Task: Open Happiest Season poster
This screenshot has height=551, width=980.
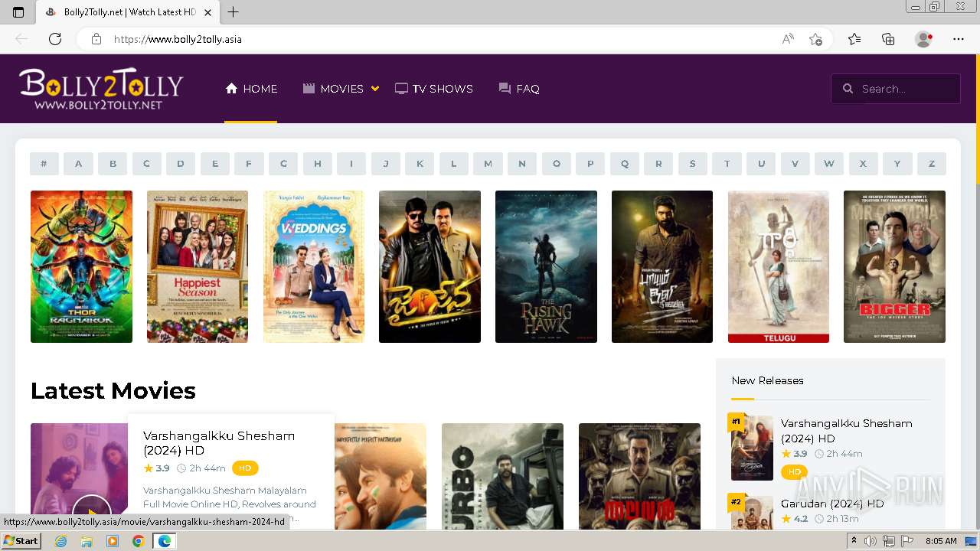Action: pos(198,266)
